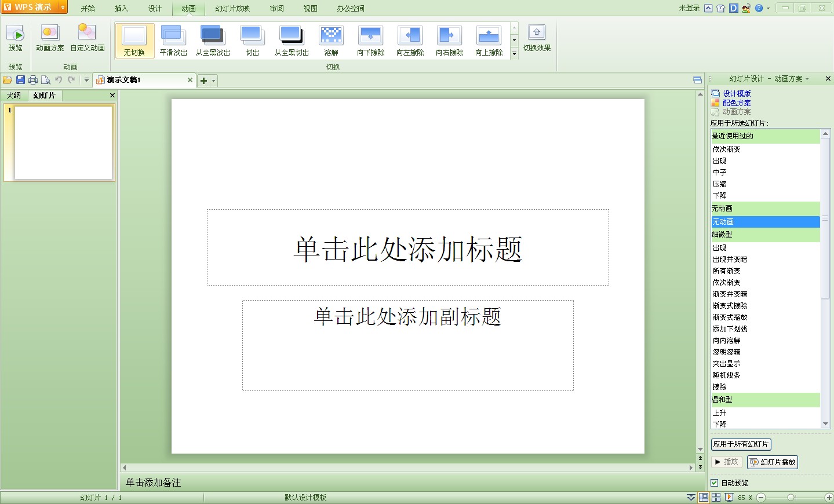Select the 溶解 (Dissolve) transition
This screenshot has height=504, width=834.
pyautogui.click(x=331, y=39)
